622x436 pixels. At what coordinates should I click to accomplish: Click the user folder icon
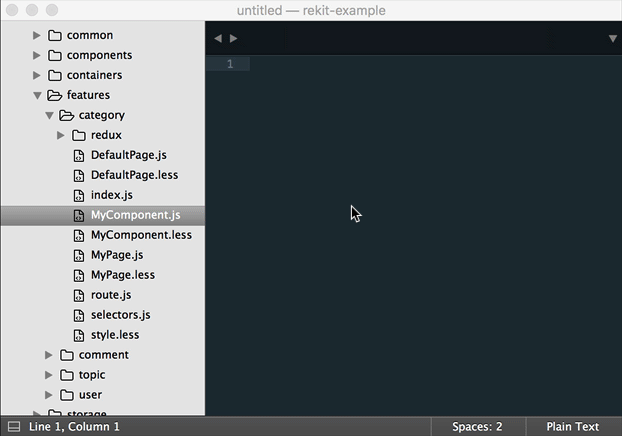(67, 395)
